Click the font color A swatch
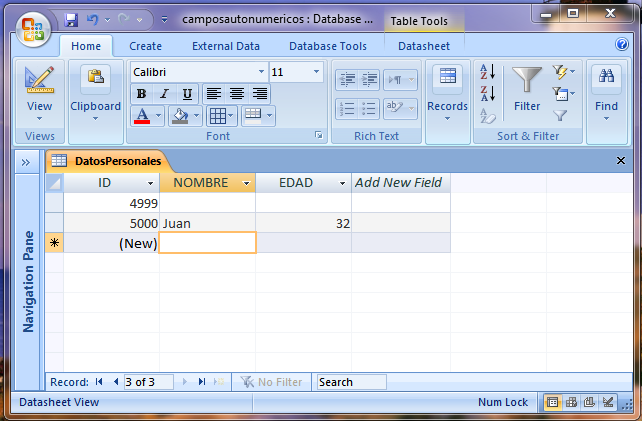This screenshot has height=421, width=642. (141, 115)
